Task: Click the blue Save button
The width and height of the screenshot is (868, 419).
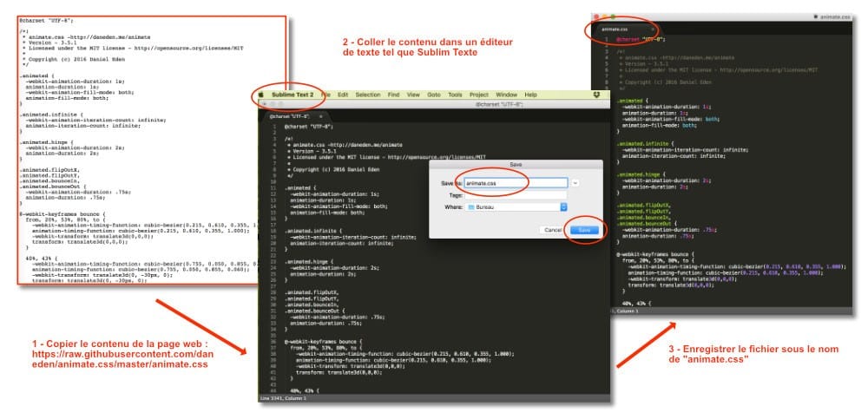Action: click(584, 230)
